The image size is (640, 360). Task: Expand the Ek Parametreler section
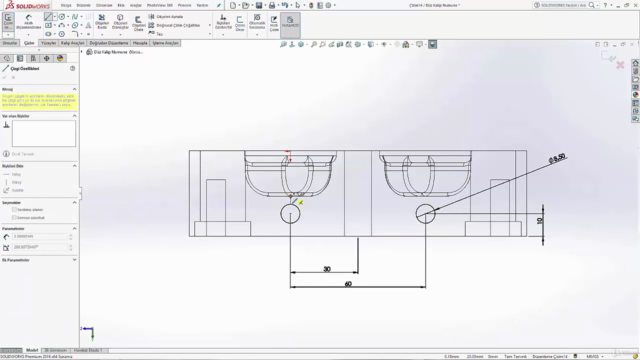click(74, 260)
